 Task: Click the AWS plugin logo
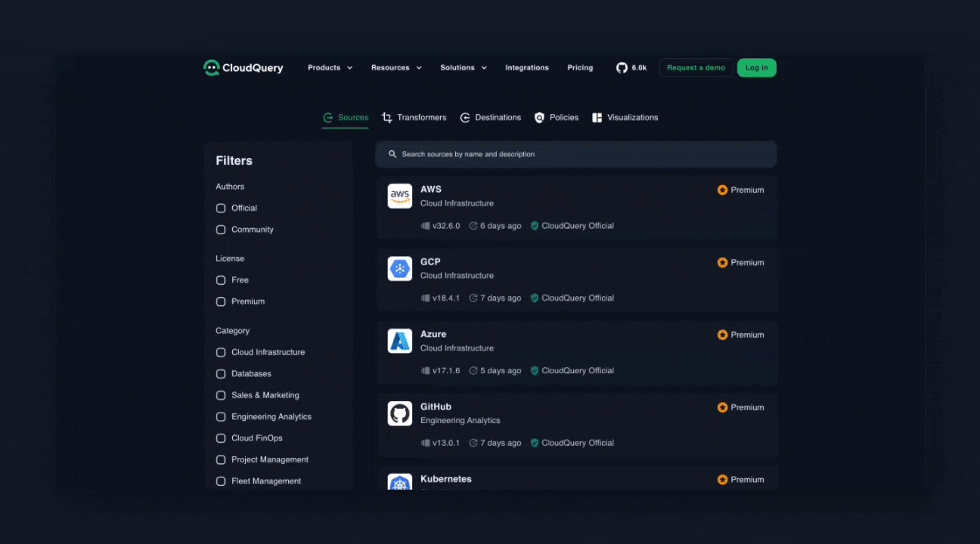tap(400, 196)
